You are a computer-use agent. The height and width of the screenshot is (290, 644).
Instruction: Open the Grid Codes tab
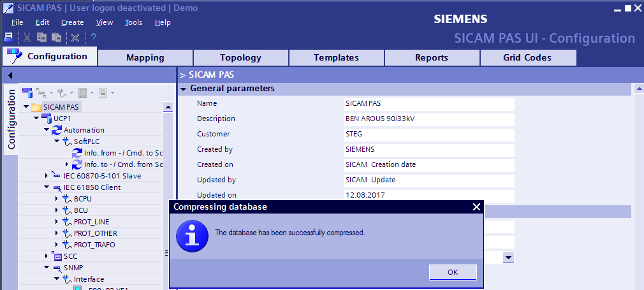click(527, 57)
